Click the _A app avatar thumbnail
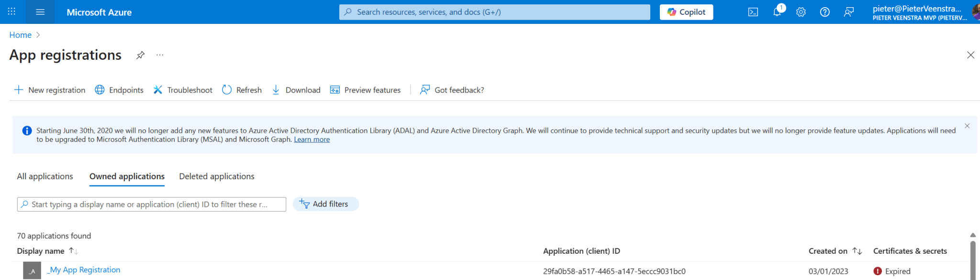 tap(32, 271)
